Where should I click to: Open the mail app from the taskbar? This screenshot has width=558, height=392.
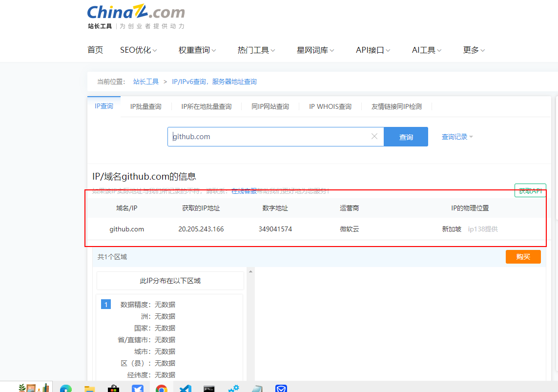[x=281, y=388]
